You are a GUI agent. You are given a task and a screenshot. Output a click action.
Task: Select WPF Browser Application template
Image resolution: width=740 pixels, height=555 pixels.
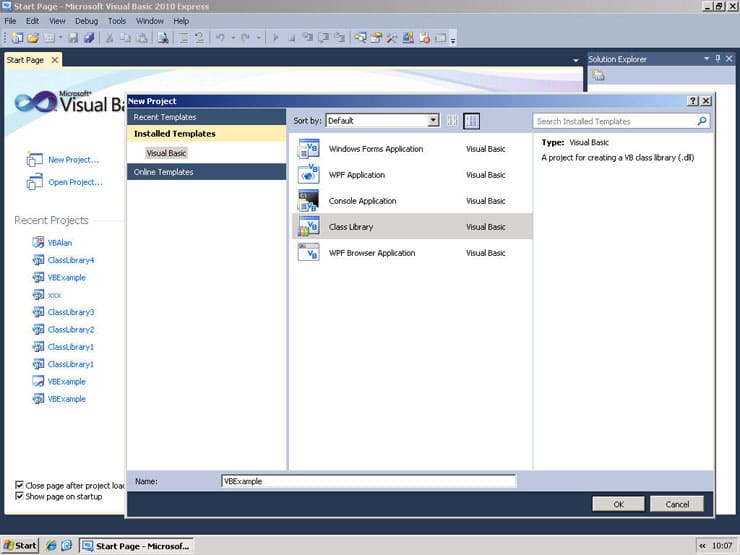(412, 252)
